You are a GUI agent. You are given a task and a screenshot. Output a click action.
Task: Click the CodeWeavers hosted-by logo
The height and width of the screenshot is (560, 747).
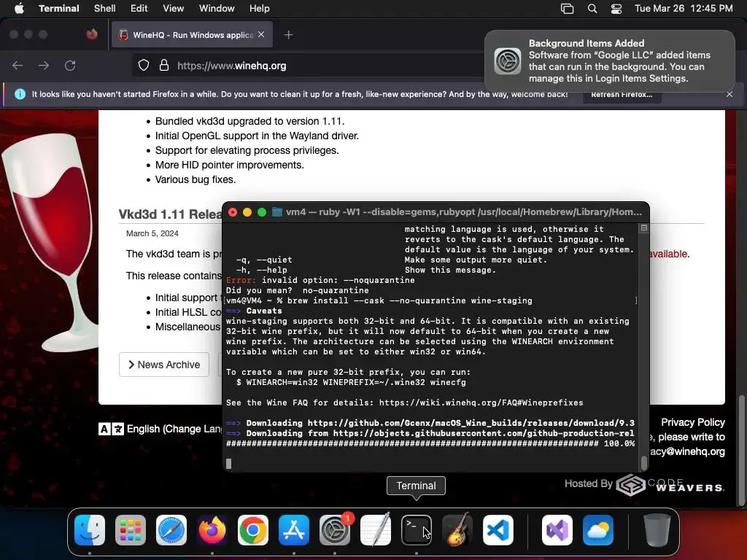[670, 485]
